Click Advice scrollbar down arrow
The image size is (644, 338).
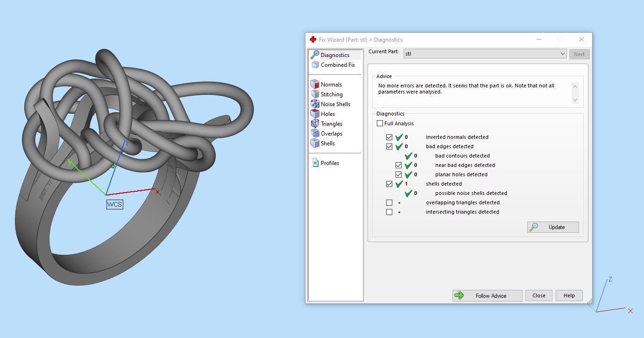(575, 100)
